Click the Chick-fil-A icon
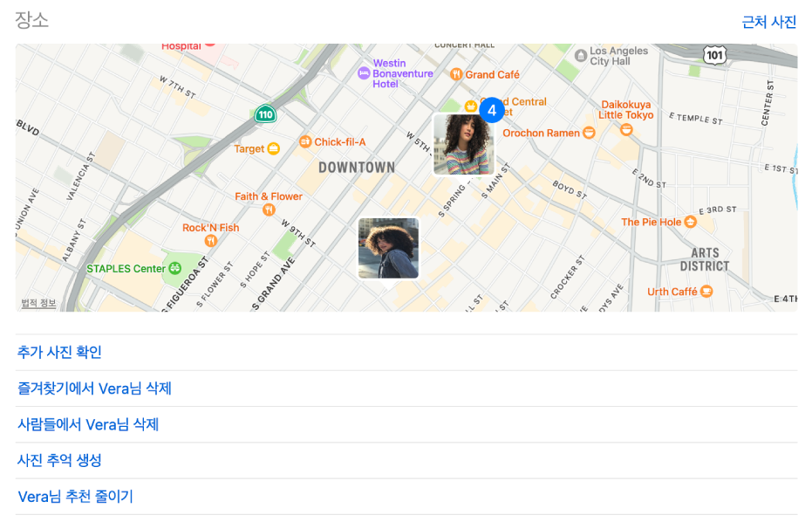This screenshot has height=529, width=812. [305, 141]
